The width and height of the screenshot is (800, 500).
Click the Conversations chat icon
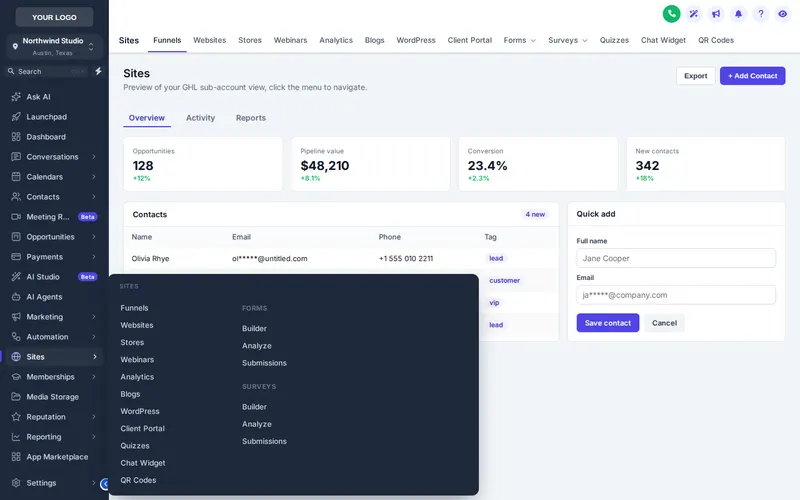pyautogui.click(x=16, y=157)
